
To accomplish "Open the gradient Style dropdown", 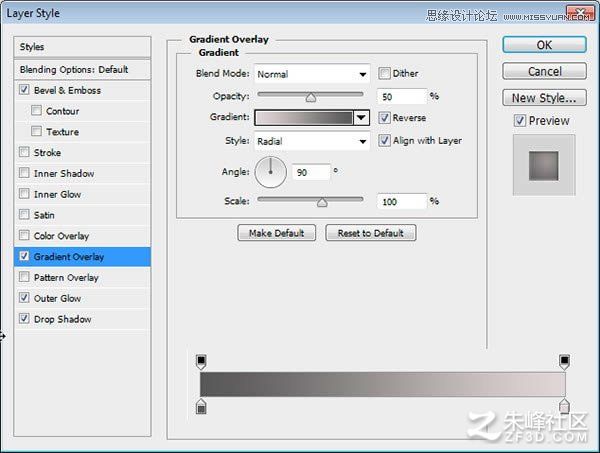I will point(312,141).
